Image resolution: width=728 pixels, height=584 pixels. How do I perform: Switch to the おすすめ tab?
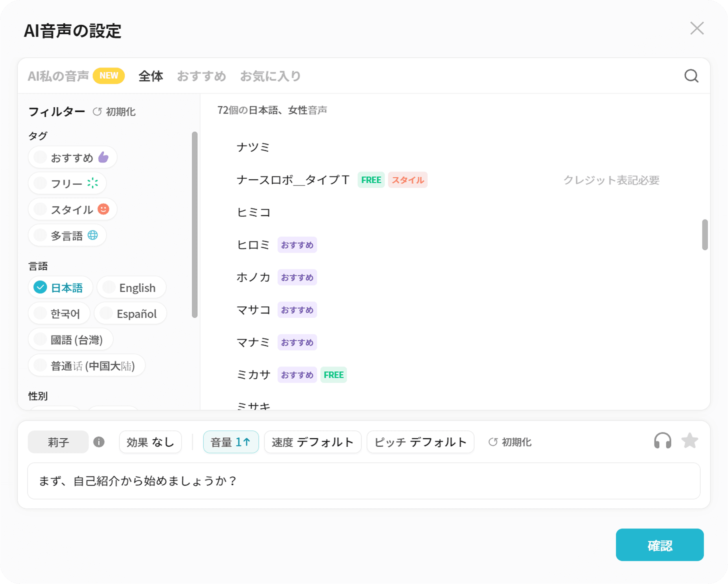click(x=201, y=76)
